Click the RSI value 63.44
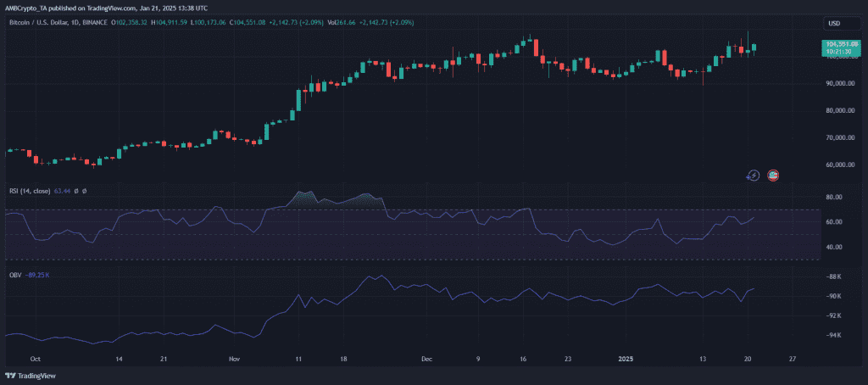This screenshot has width=868, height=385. tap(61, 191)
